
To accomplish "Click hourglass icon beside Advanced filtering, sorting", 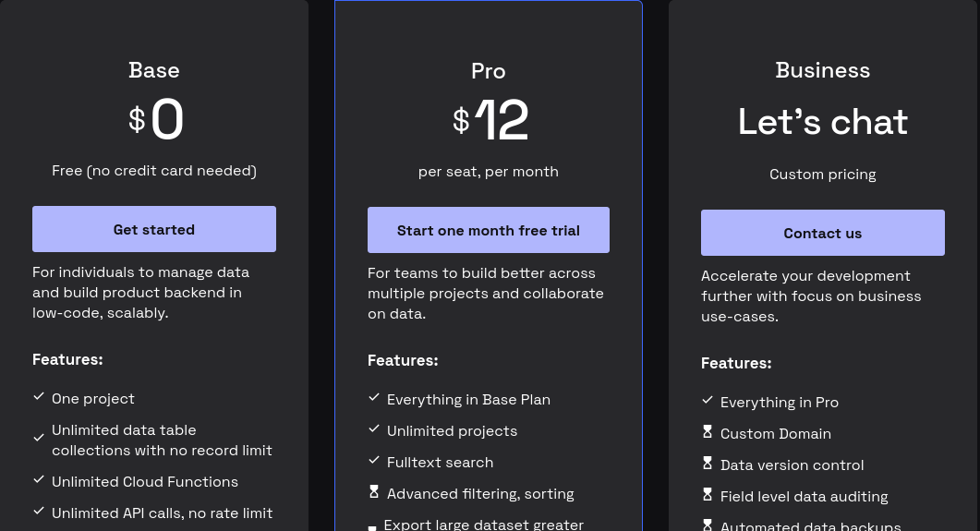I will (x=374, y=492).
